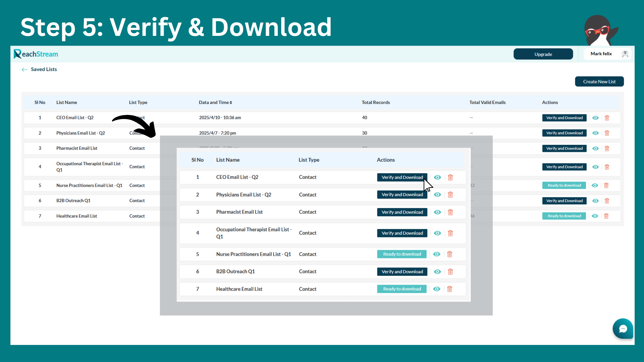Click eye icon in Physicians row of background table
Image resolution: width=644 pixels, height=362 pixels.
[x=595, y=133]
